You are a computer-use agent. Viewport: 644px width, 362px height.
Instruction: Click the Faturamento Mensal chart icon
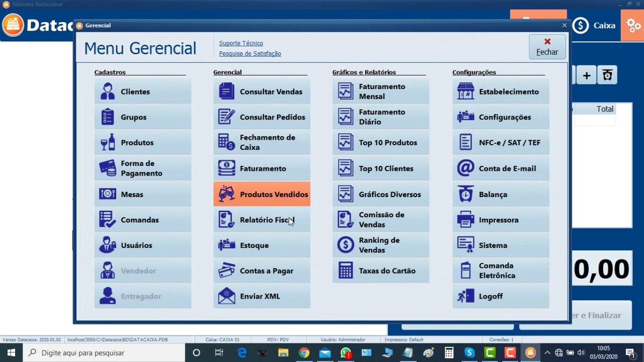346,92
